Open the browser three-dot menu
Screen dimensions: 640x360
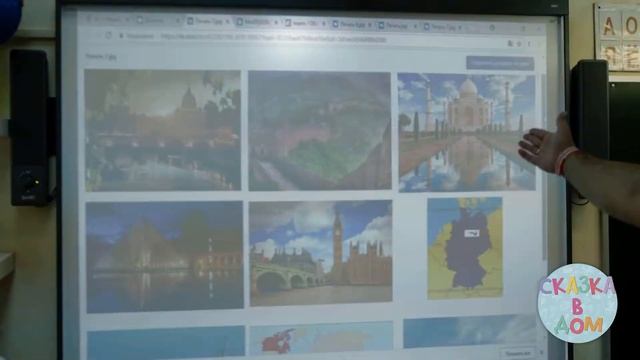(x=529, y=44)
